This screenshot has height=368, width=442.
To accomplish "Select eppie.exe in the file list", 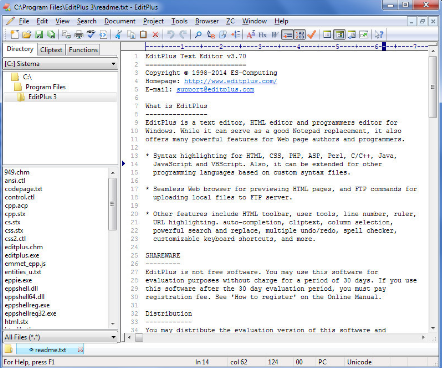I will [18, 280].
